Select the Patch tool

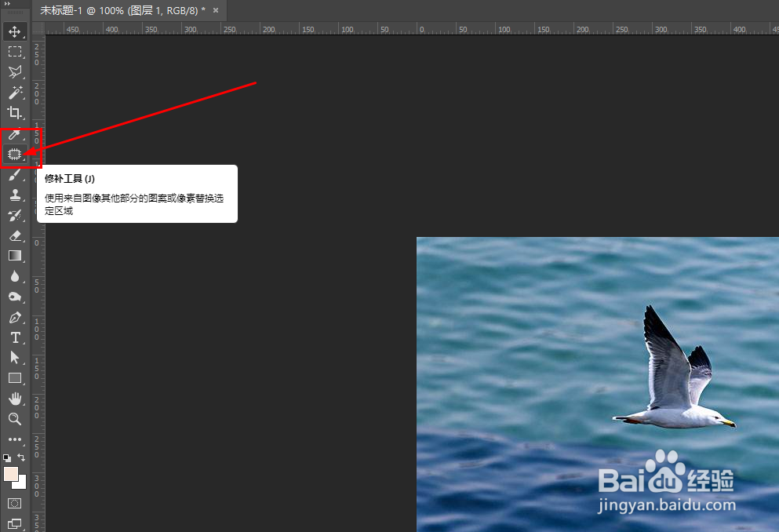pos(16,155)
